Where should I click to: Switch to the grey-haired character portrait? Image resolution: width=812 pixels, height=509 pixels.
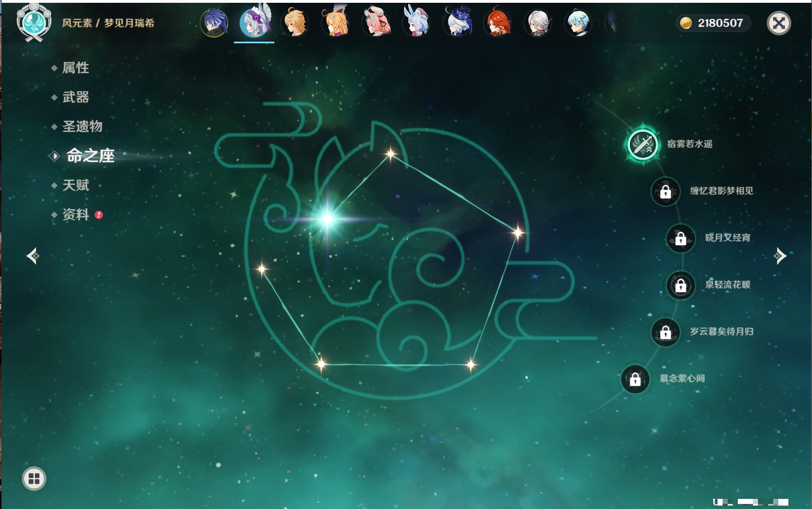(538, 23)
